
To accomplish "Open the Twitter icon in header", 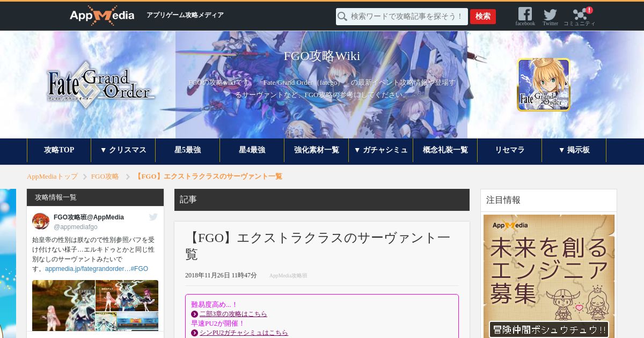I will pos(550,14).
